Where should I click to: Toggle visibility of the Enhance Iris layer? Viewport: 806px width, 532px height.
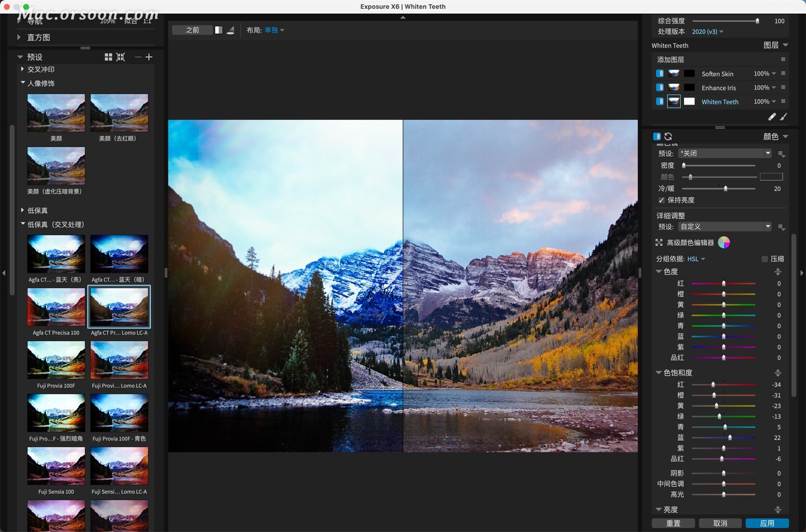(660, 87)
